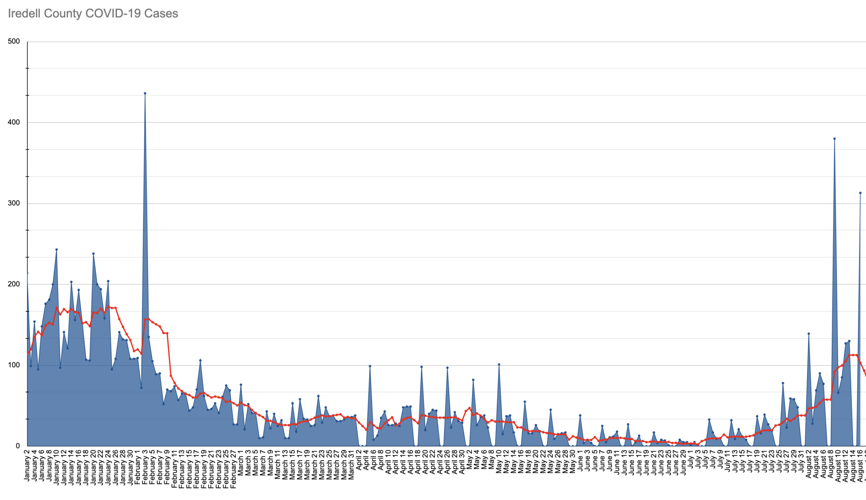The image size is (866, 500).
Task: Select the 300 y-axis tick label
Action: tap(13, 203)
